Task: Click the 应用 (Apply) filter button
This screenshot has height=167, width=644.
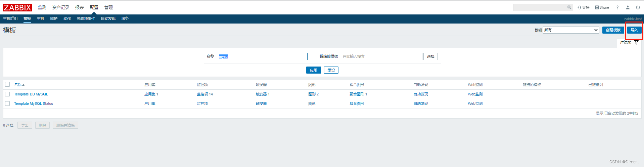Action: pyautogui.click(x=314, y=70)
